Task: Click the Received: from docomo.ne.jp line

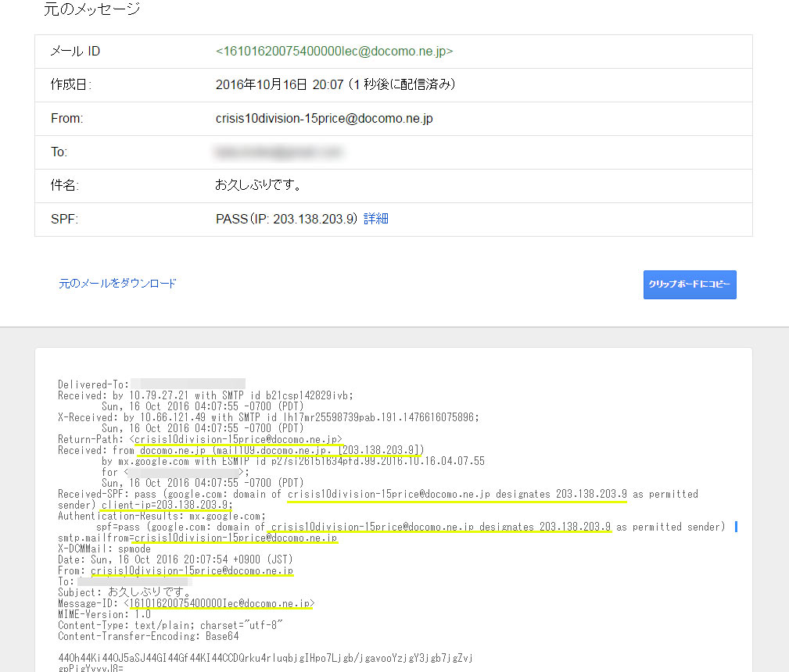Action: (241, 450)
